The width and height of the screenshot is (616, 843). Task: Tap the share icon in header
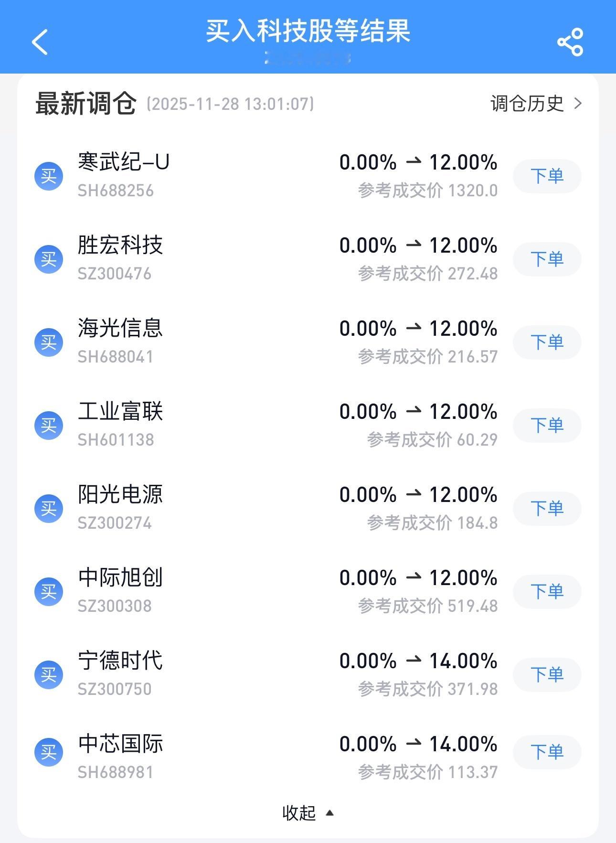coord(570,42)
